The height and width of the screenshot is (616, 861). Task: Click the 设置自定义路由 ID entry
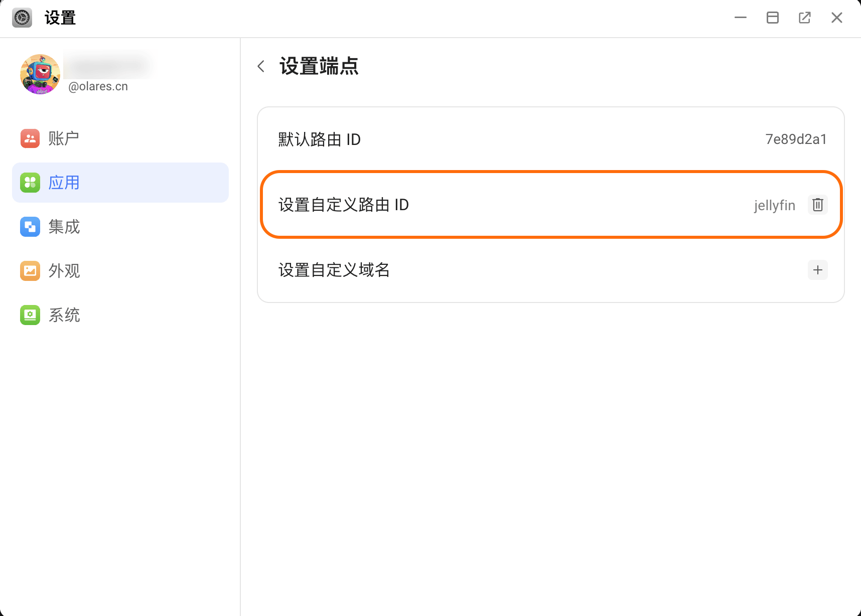pos(344,205)
